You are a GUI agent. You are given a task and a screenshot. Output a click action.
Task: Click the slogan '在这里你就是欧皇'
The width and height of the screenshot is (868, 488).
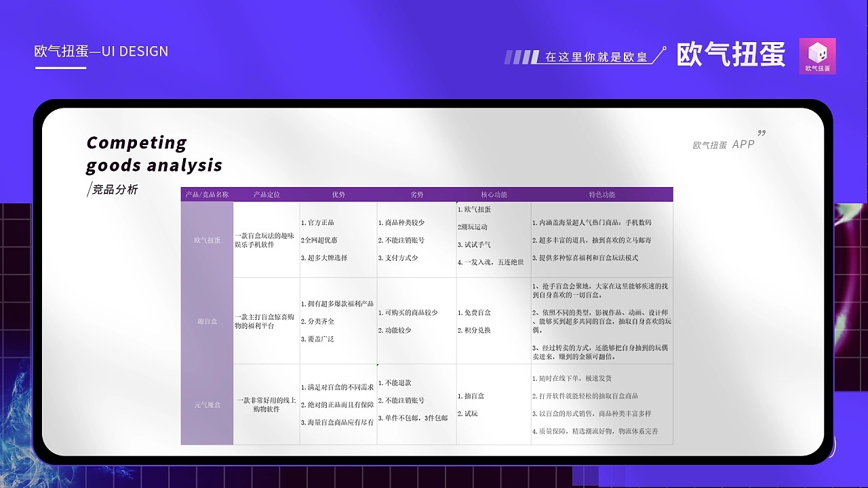596,57
